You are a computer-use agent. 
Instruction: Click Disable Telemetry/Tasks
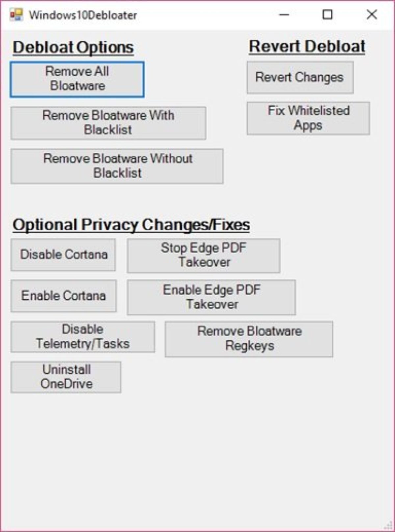point(83,337)
